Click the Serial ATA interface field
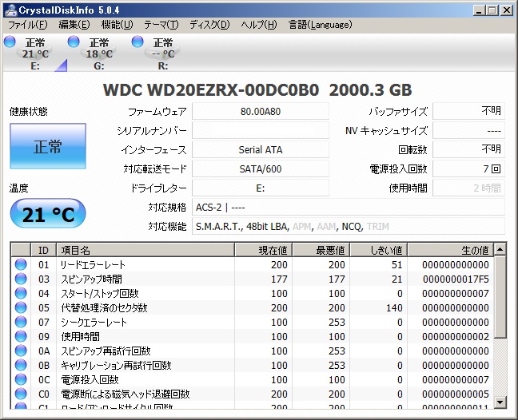The image size is (518, 420). [261, 150]
